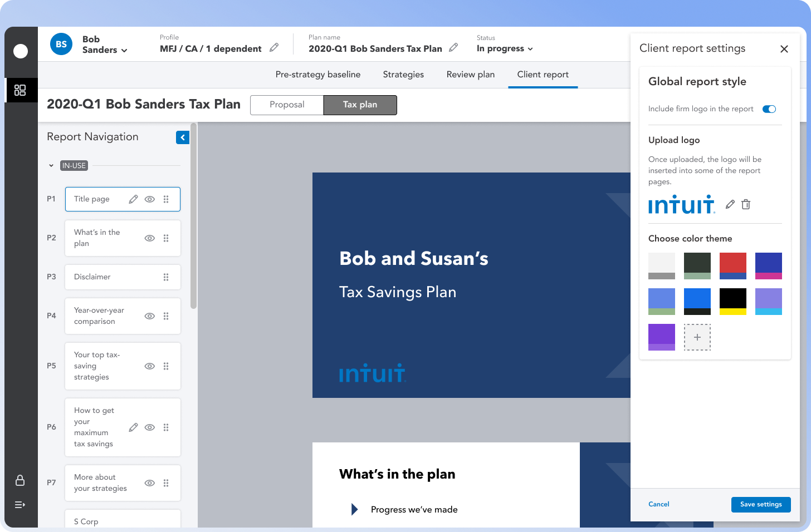Toggle visibility of How to get your maximum tax savings

(150, 427)
